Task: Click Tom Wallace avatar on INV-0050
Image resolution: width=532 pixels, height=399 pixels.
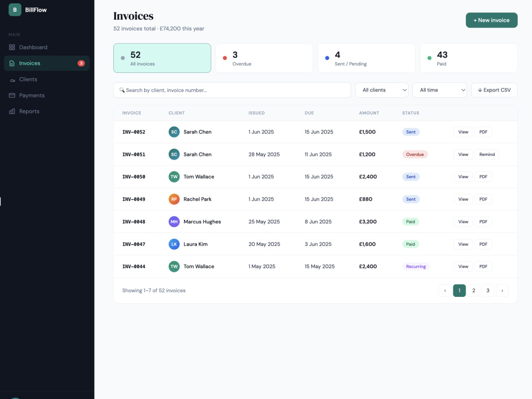Action: point(174,177)
